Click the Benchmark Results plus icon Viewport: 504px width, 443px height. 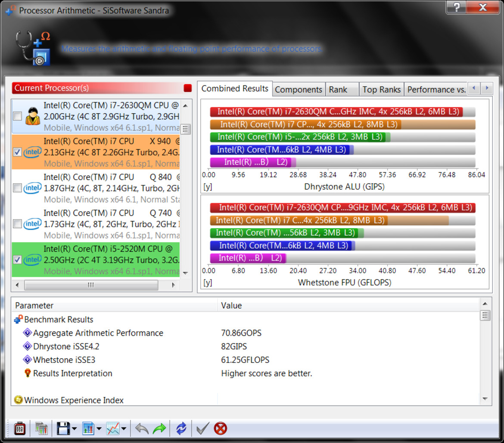[19, 319]
